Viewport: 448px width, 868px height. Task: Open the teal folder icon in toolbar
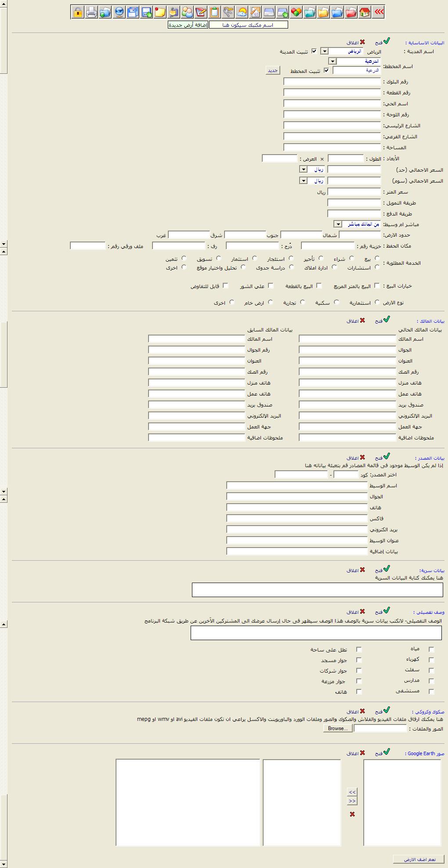point(310,12)
